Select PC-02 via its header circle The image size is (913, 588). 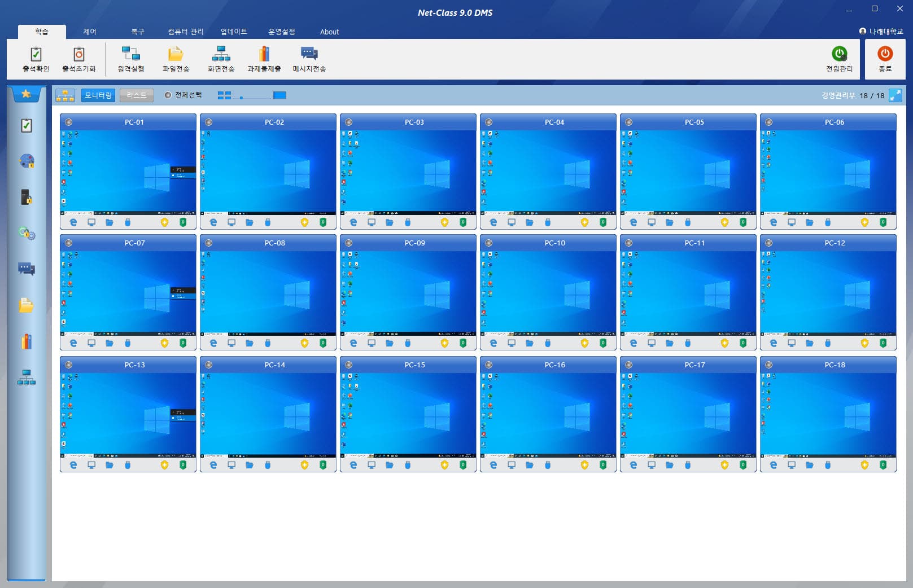pos(209,122)
